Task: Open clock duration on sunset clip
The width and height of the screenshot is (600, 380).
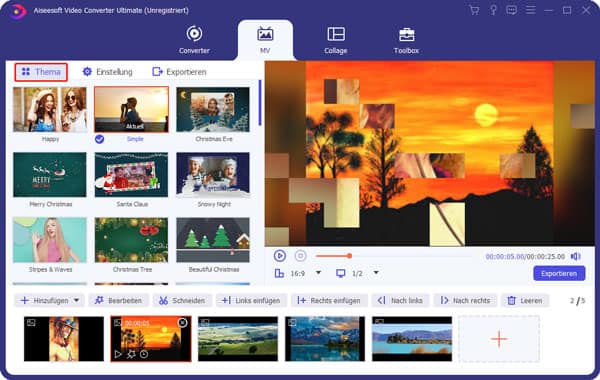Action: pos(144,354)
